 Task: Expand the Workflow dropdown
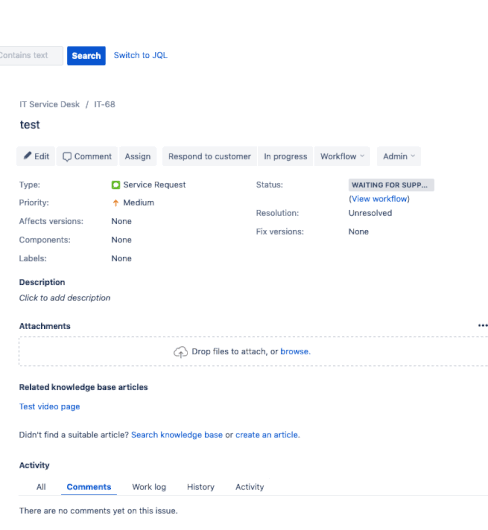pyautogui.click(x=342, y=156)
